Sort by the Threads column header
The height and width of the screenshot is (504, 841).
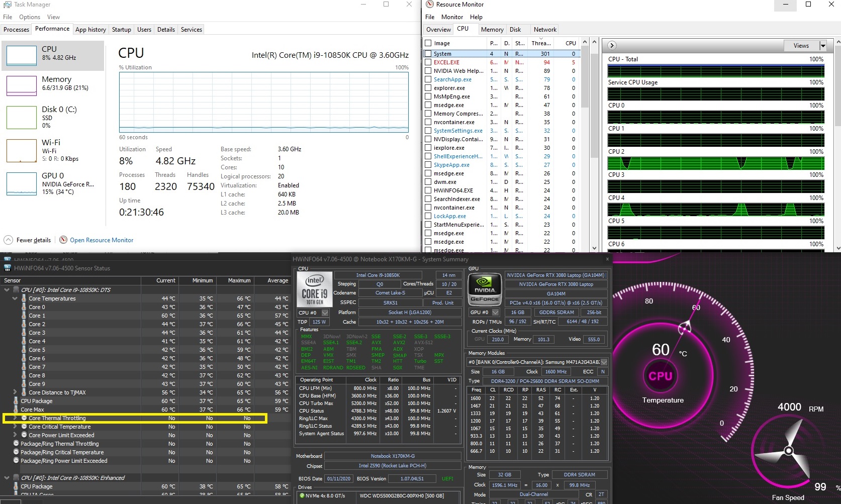(541, 43)
